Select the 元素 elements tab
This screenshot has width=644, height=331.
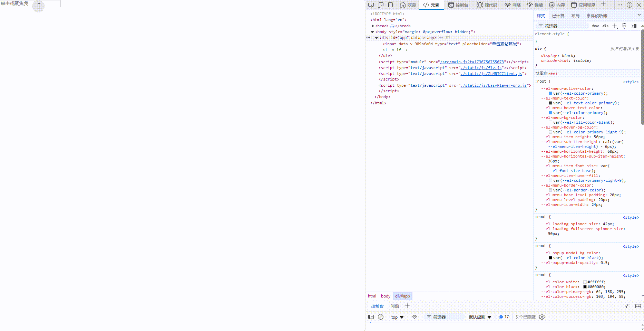click(x=431, y=5)
